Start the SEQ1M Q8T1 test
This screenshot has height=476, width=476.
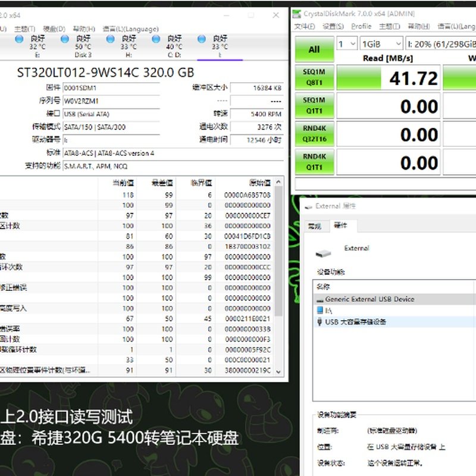[x=314, y=77]
